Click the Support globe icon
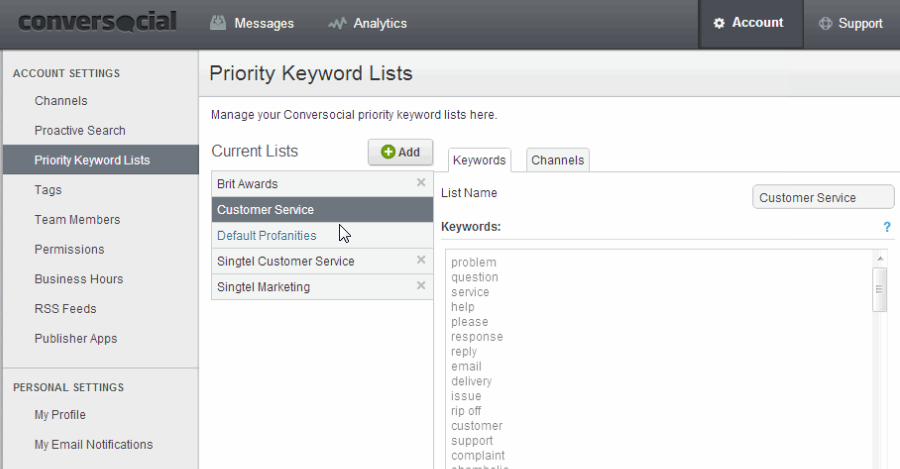The image size is (900, 469). coord(825,24)
